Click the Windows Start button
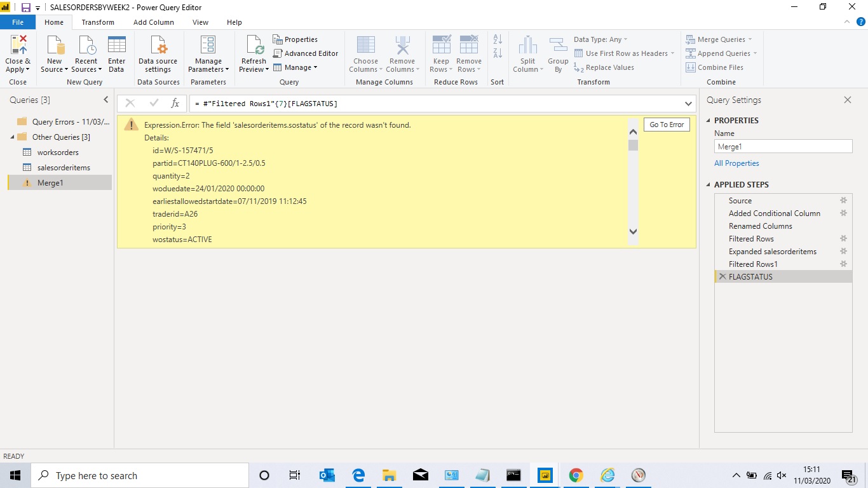Screen dimensions: 868x488 (15, 475)
